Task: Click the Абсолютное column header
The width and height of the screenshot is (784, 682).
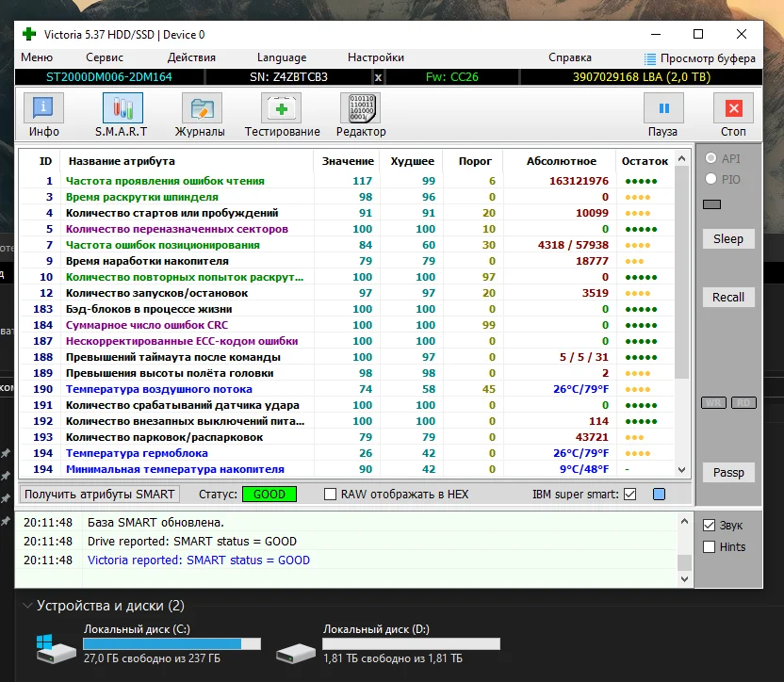Action: 561,161
